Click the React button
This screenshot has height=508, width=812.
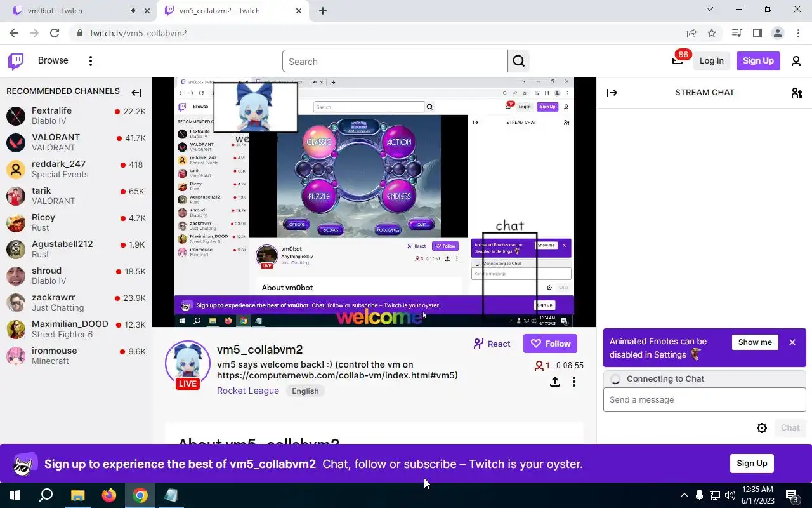pyautogui.click(x=492, y=344)
